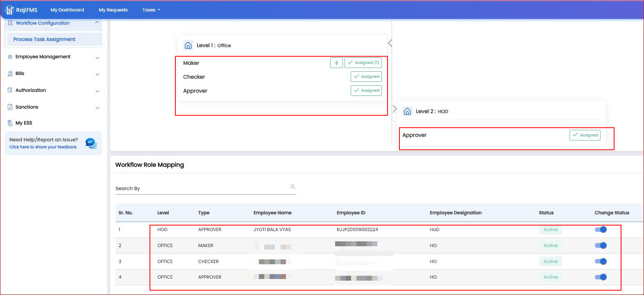Click the Employee Name column header

click(x=272, y=213)
